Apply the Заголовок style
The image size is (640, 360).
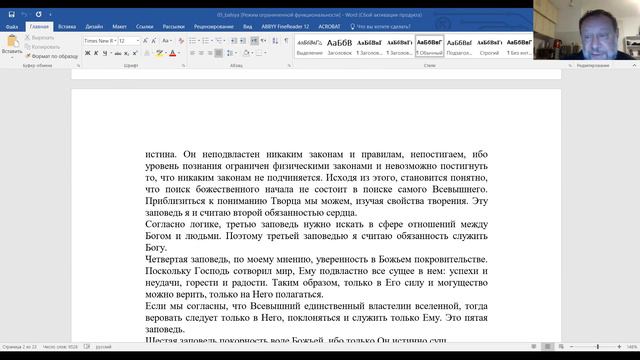point(339,46)
